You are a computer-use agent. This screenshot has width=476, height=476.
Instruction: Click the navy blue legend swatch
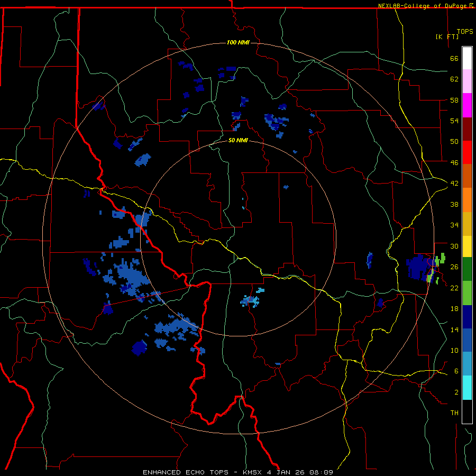click(467, 317)
